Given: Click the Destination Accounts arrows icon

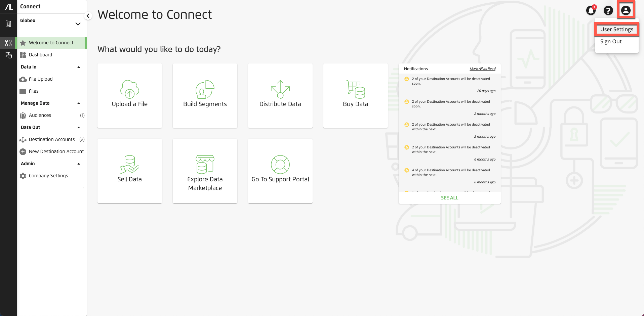Looking at the screenshot, I should coord(23,140).
